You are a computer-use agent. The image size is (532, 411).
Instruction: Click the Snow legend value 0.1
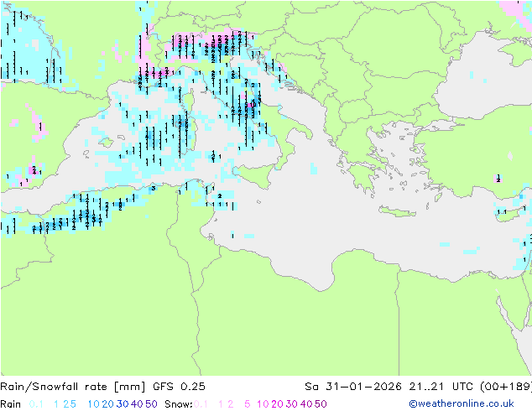(x=201, y=404)
